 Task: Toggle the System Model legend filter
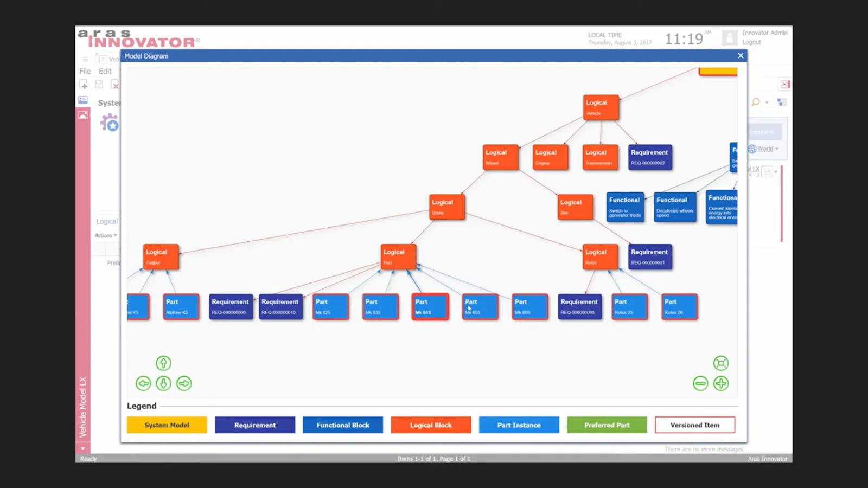pos(167,425)
